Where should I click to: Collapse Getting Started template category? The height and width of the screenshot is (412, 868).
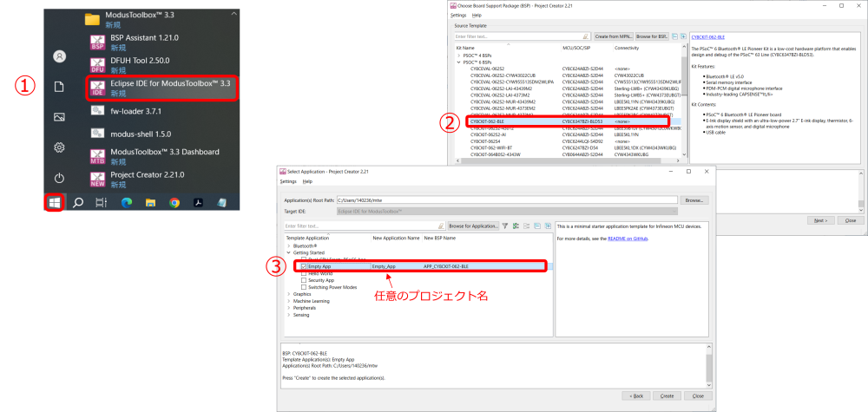288,252
